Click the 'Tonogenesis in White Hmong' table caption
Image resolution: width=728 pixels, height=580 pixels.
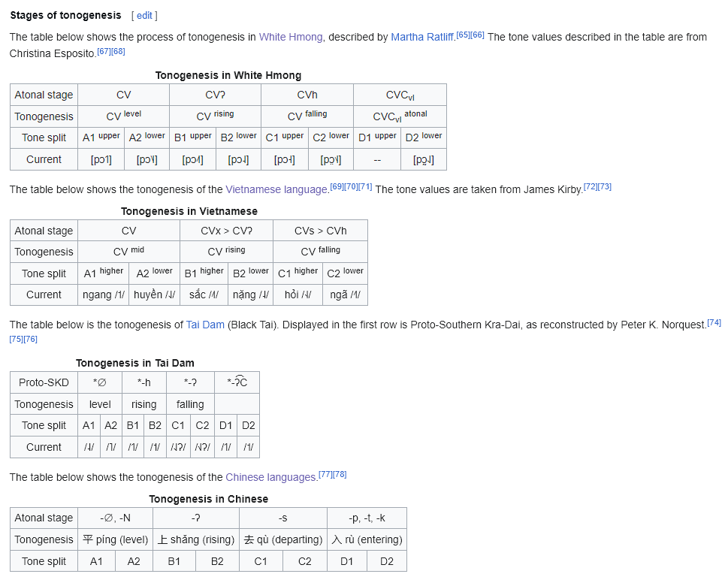click(228, 75)
